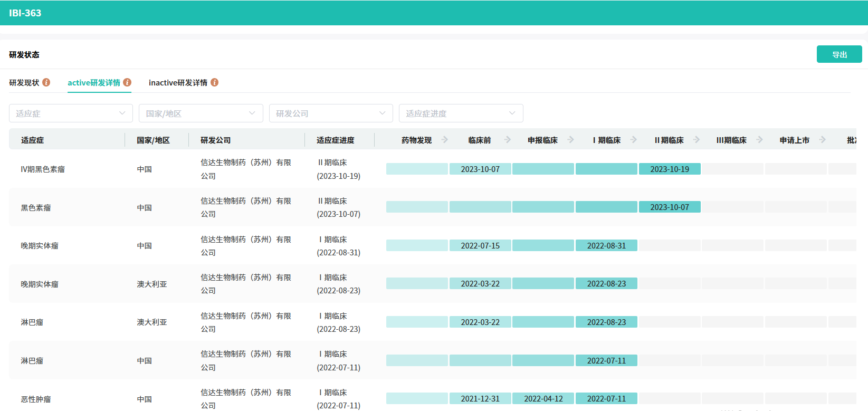Click the 2023-10-19 II期临床 progress bar
This screenshot has height=411, width=868.
click(x=670, y=169)
